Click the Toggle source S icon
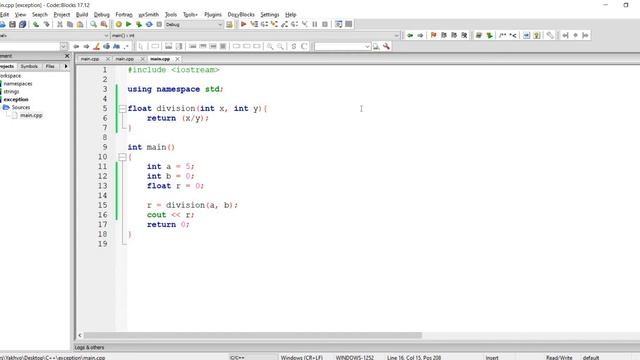Screen dimensions: 640x360 pyautogui.click(x=293, y=47)
